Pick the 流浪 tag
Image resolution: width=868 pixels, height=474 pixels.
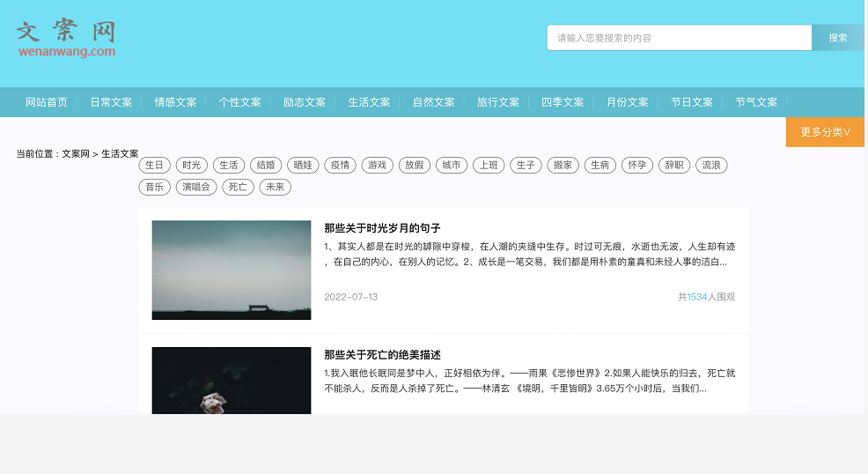click(711, 165)
